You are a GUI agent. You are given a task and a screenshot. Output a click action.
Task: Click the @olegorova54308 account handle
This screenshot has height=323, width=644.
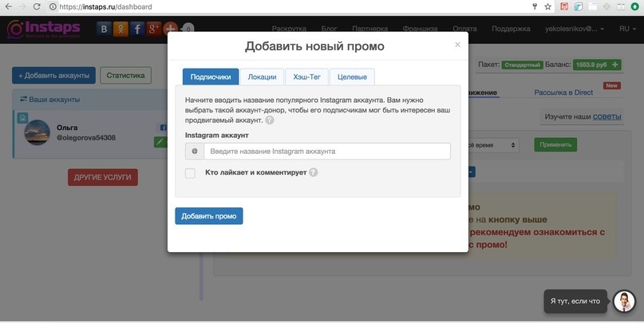[x=86, y=138]
